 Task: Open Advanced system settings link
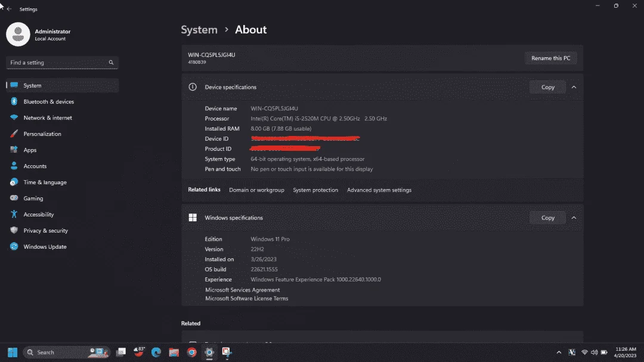coord(379,190)
